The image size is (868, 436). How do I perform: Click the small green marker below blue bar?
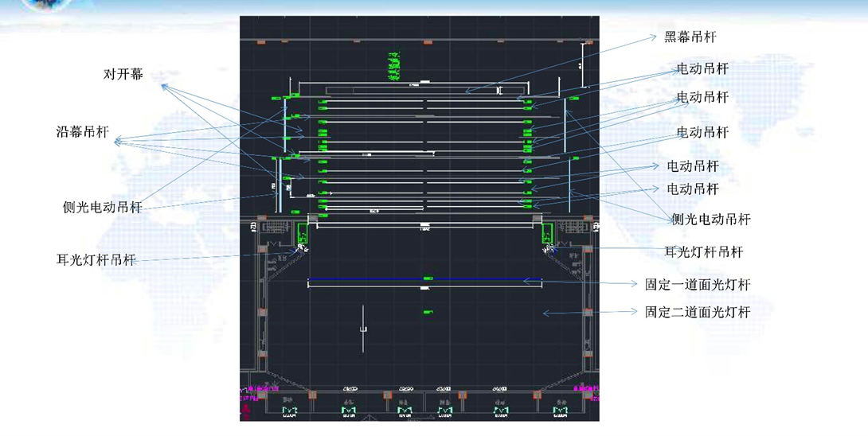point(428,311)
